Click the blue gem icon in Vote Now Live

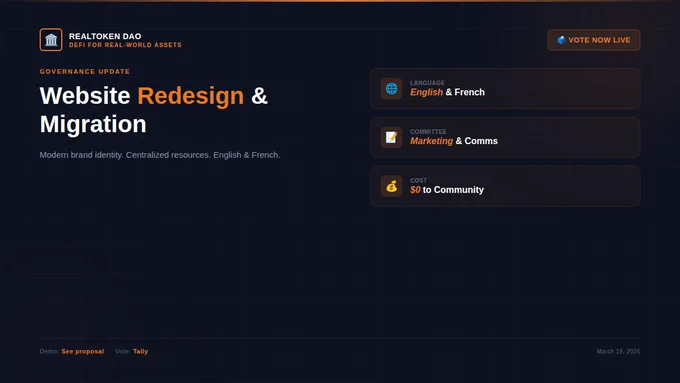coord(561,40)
